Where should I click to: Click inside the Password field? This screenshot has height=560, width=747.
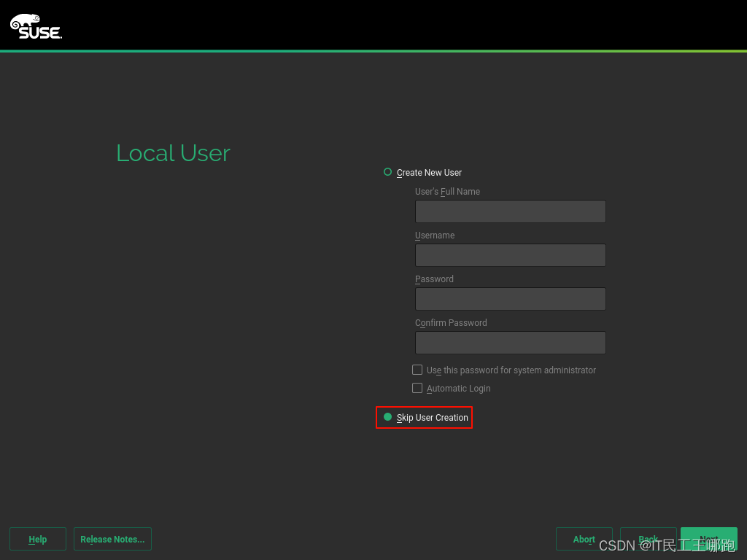(510, 299)
